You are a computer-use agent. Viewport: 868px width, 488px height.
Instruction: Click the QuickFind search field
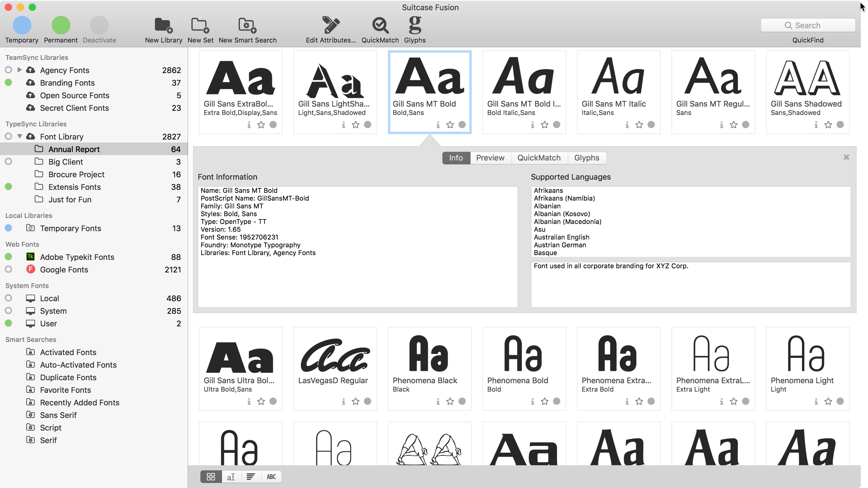pyautogui.click(x=808, y=25)
